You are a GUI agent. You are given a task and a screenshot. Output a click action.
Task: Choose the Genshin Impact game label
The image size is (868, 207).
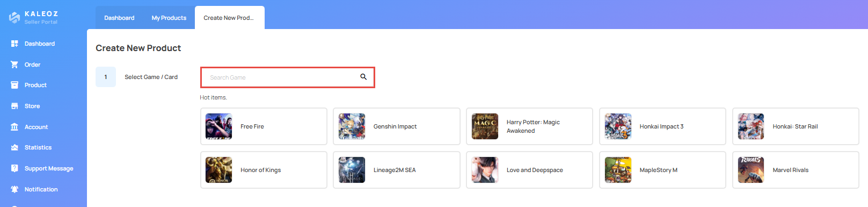[395, 126]
